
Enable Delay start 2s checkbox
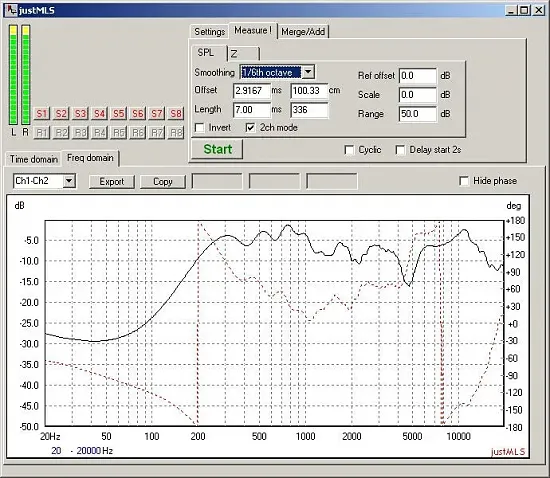tap(400, 150)
